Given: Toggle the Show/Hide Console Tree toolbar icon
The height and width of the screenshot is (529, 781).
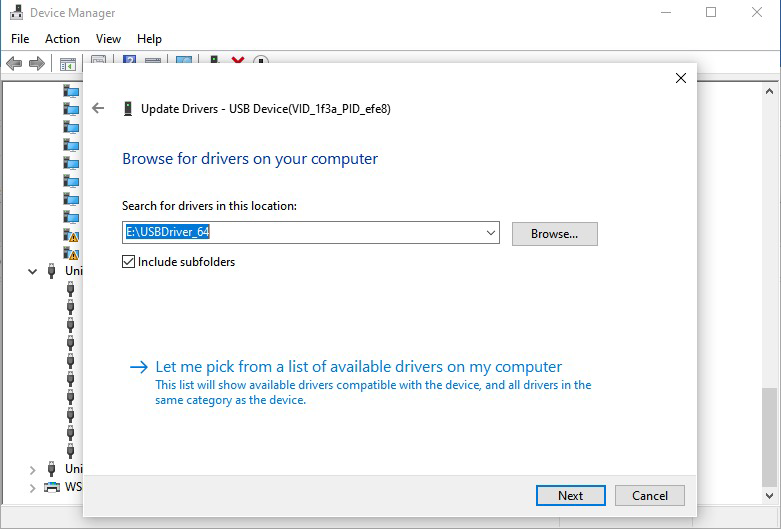Looking at the screenshot, I should [x=68, y=64].
